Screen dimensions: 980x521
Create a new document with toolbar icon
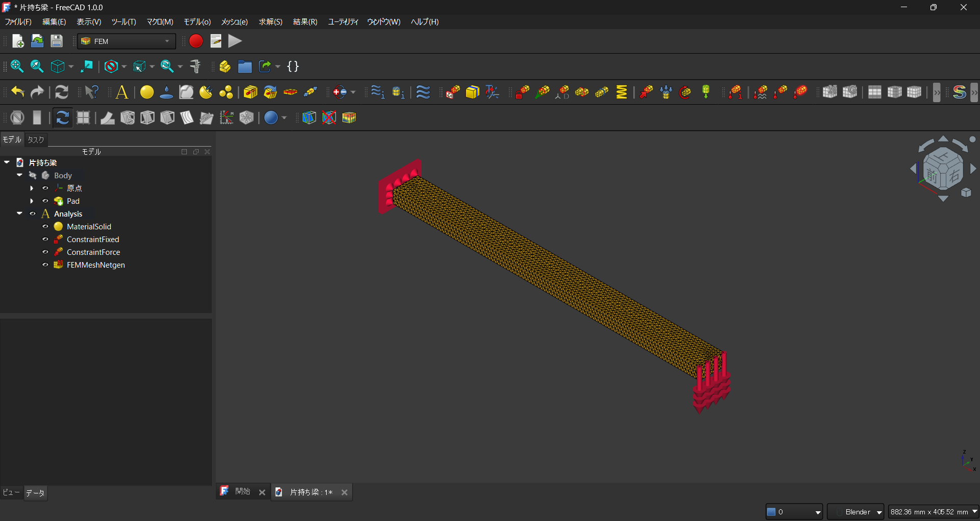coord(18,41)
